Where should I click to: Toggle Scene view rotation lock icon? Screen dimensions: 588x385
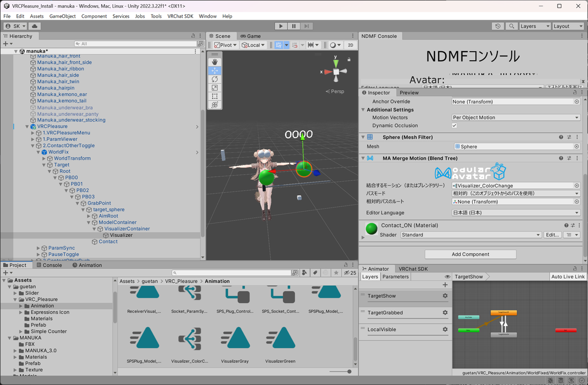pyautogui.click(x=349, y=59)
